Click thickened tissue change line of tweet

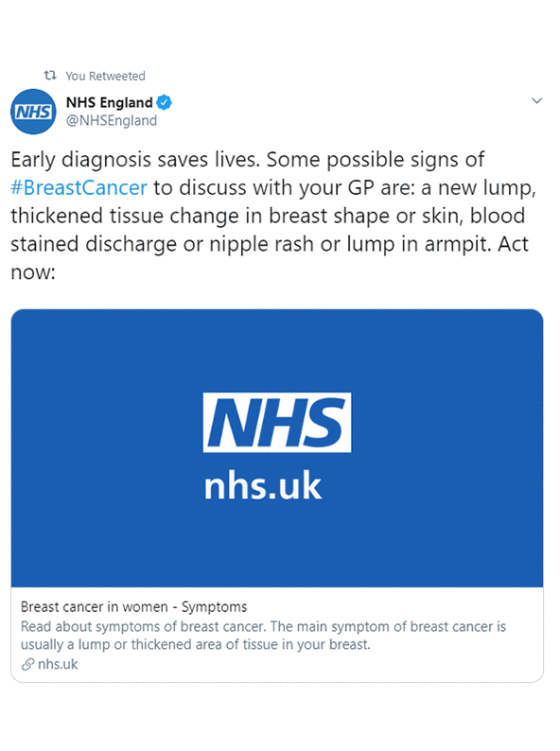(268, 216)
